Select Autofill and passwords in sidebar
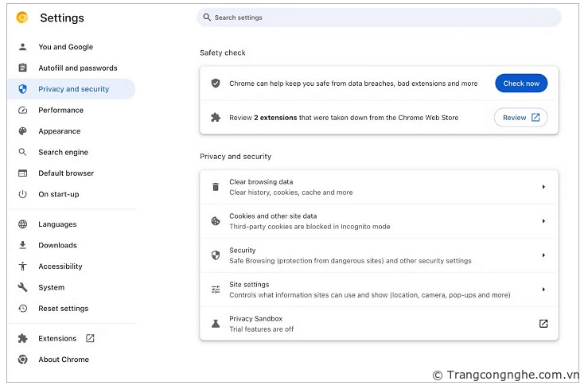This screenshot has height=389, width=588. click(x=77, y=68)
